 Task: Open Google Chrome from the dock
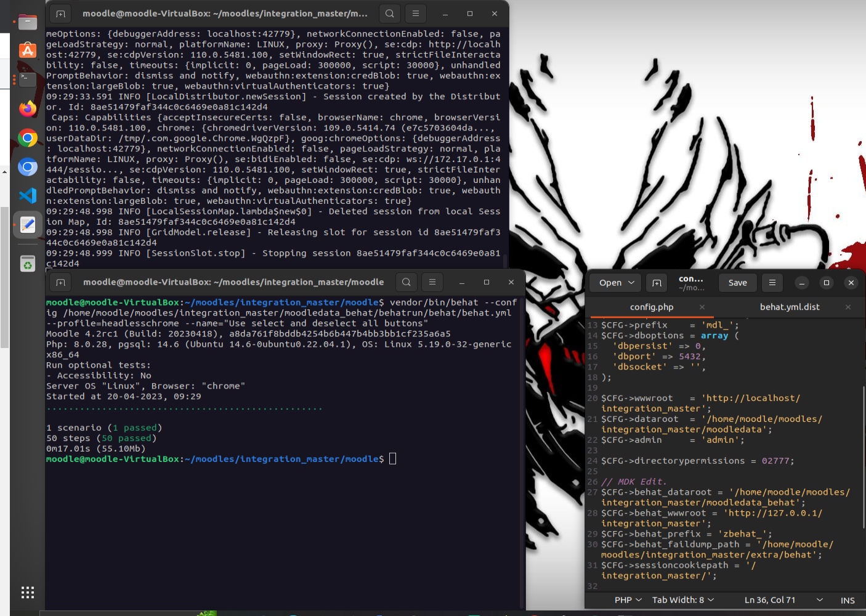28,137
